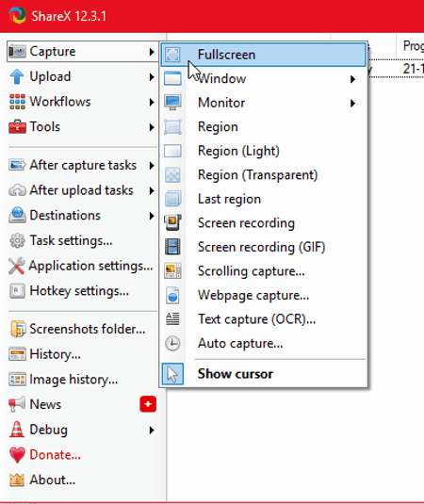Click the Screenshots folder icon
The width and height of the screenshot is (424, 504).
click(x=18, y=329)
